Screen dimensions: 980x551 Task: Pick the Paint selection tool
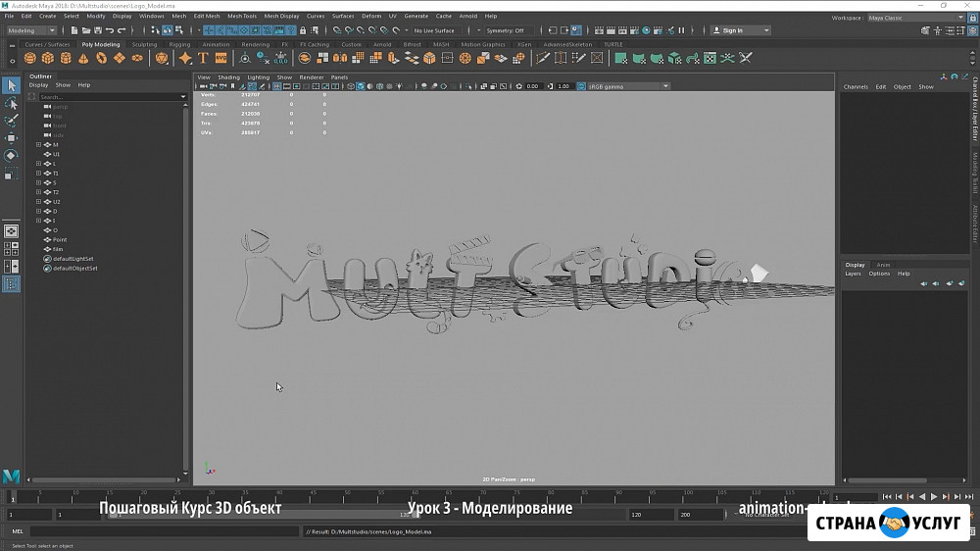11,121
